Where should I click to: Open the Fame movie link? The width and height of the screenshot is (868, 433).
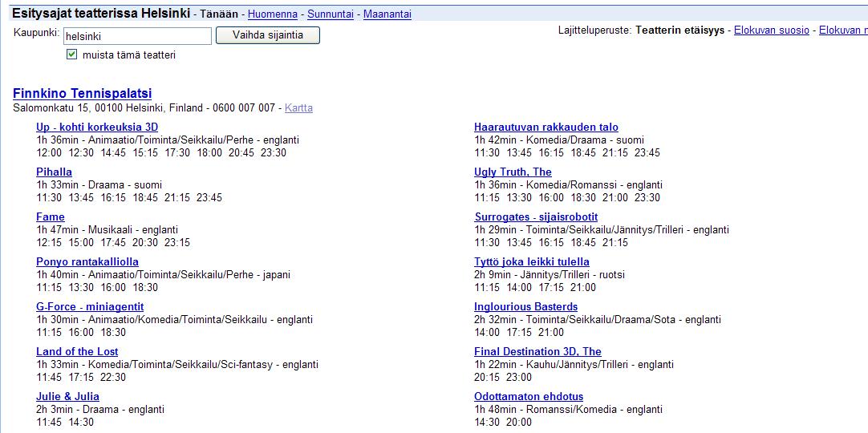pyautogui.click(x=51, y=216)
